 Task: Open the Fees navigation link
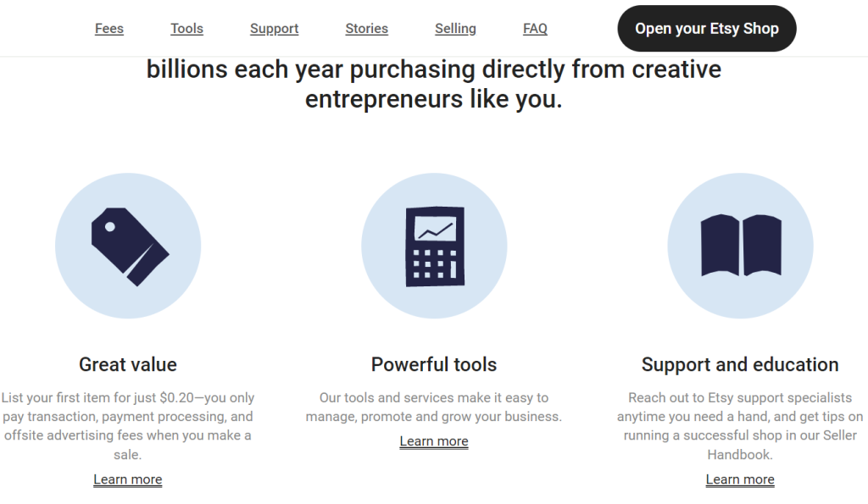(109, 29)
